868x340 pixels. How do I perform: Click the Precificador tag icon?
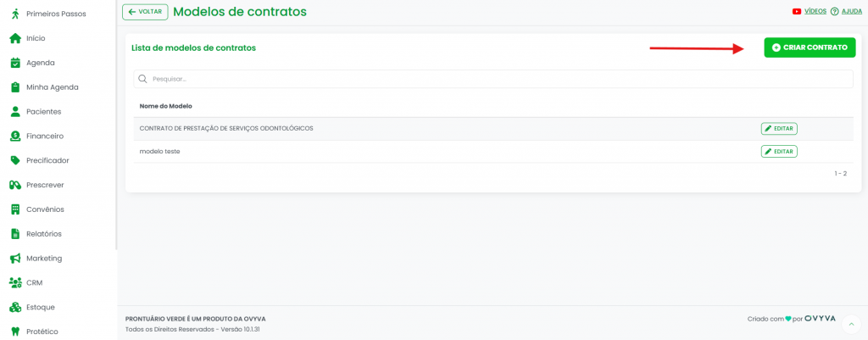click(x=14, y=160)
